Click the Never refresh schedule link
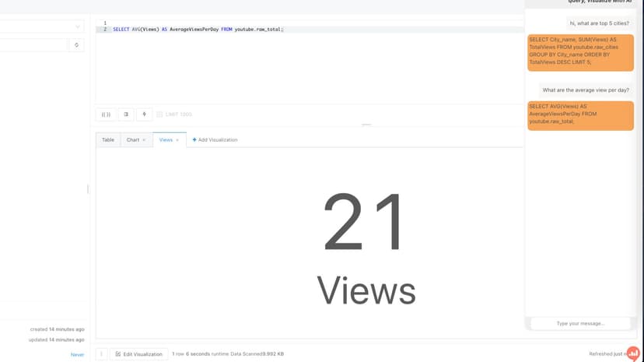Viewport: 644px width, 362px height. (77, 354)
